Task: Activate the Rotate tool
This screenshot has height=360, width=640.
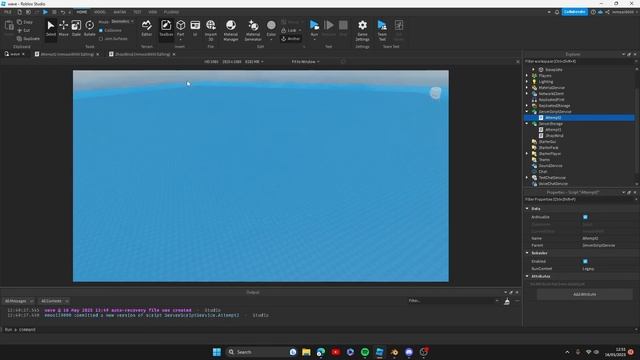Action: (89, 29)
